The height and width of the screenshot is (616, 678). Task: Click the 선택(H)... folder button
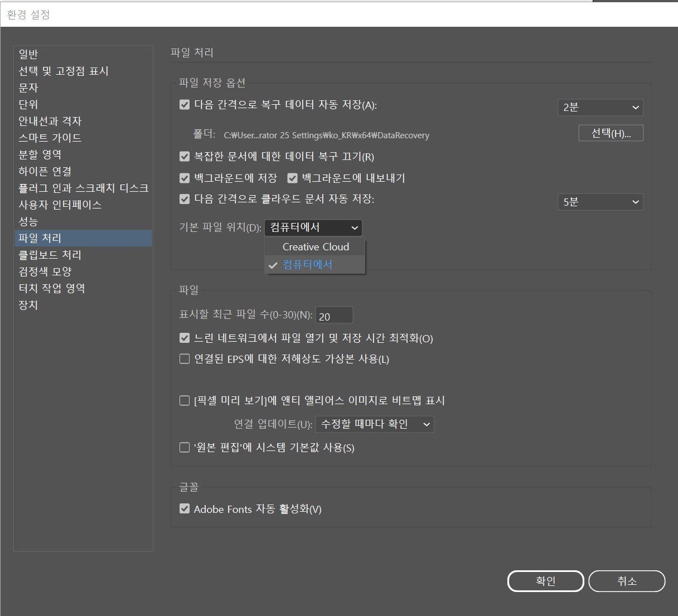[x=611, y=133]
